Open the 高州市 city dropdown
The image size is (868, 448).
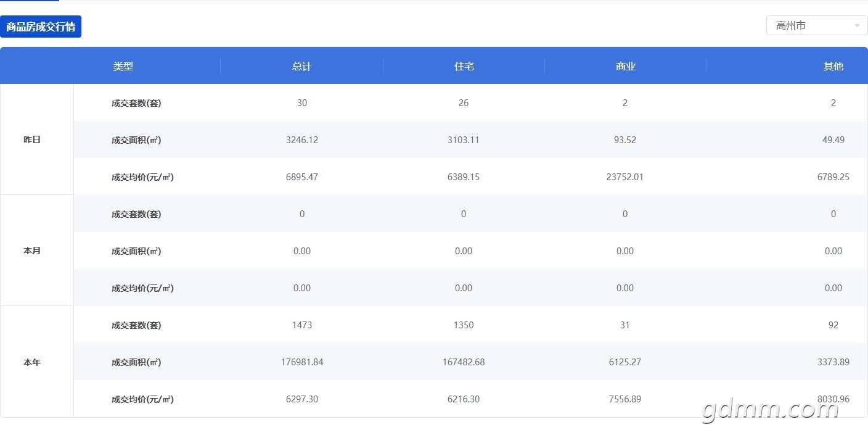pos(817,25)
